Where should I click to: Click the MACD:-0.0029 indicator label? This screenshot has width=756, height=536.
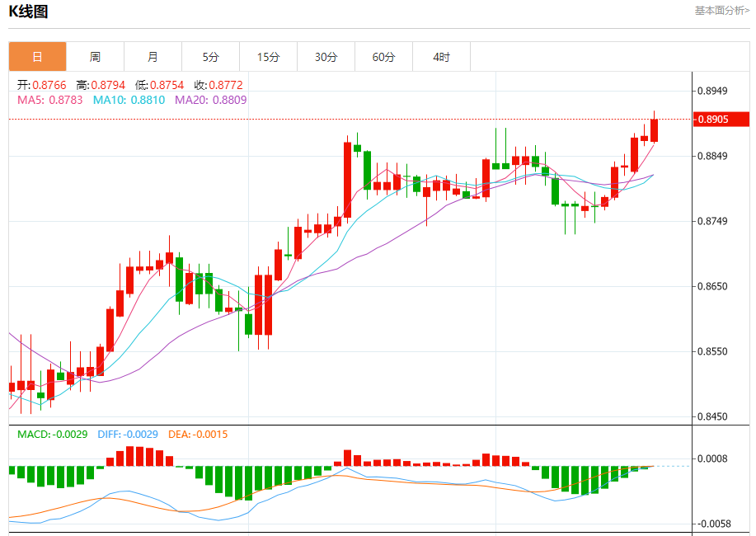[x=53, y=435]
